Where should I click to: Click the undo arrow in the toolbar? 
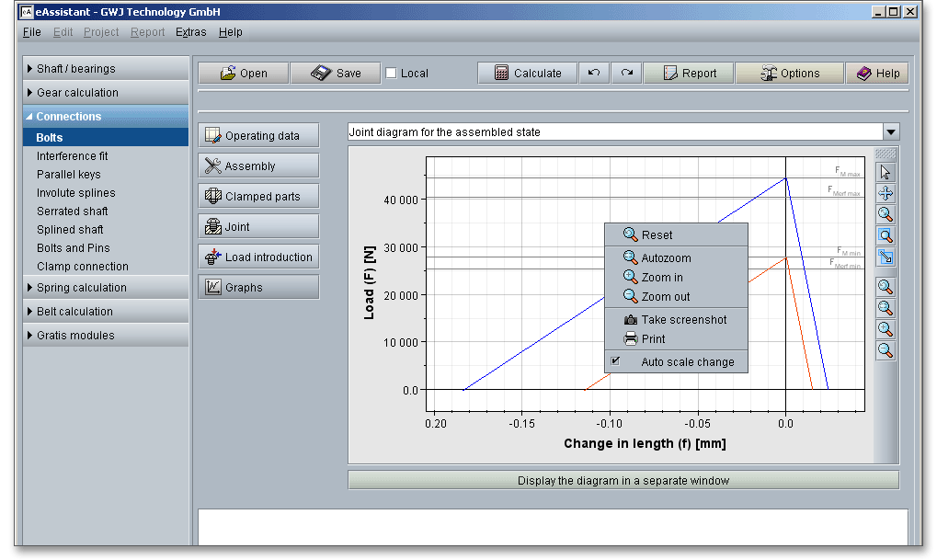coord(594,74)
